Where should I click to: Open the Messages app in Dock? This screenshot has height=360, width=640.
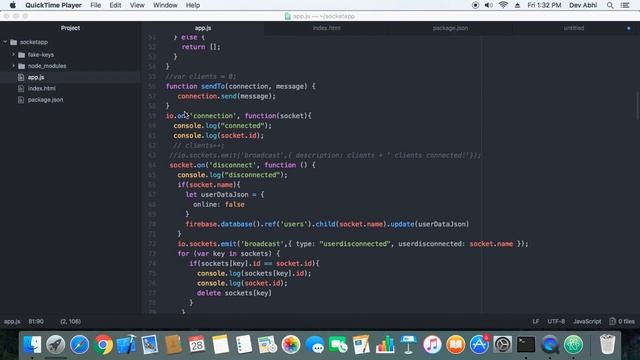315,345
